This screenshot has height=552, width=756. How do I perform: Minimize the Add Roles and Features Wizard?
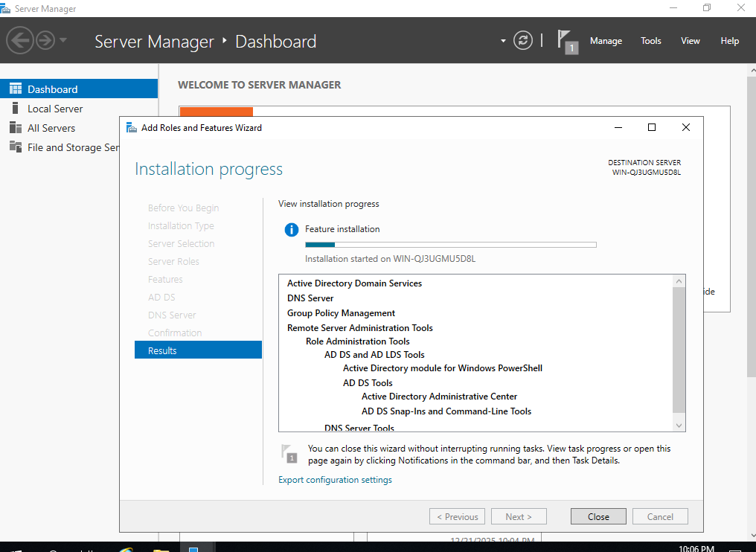[618, 127]
